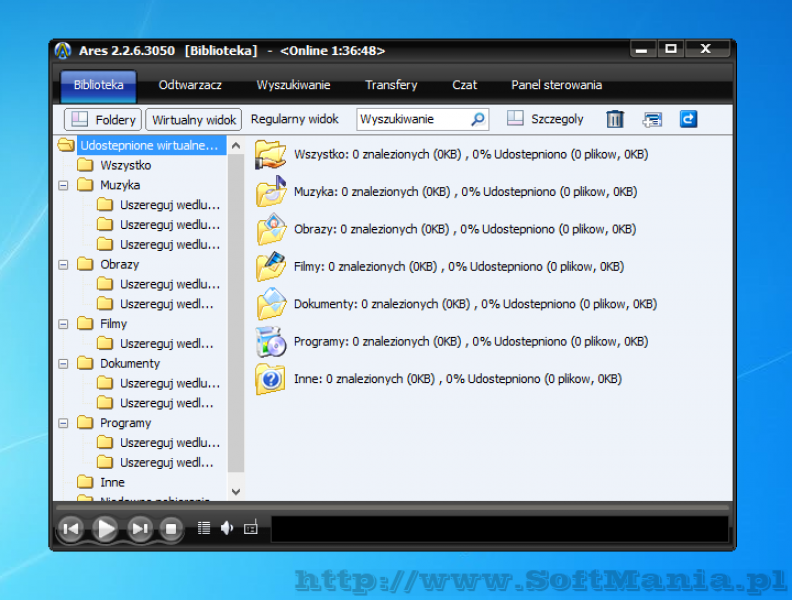This screenshot has height=600, width=792.
Task: Click the Ares application logo icon
Action: 63,51
